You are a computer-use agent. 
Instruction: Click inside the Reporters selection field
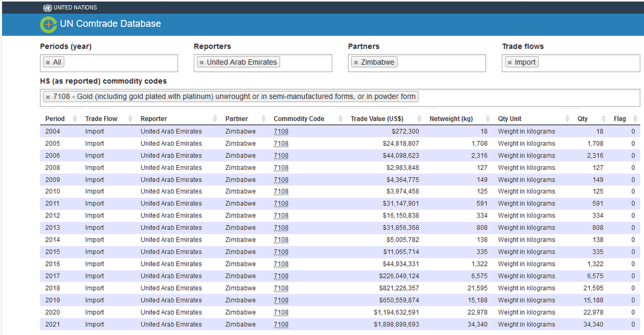(x=263, y=63)
